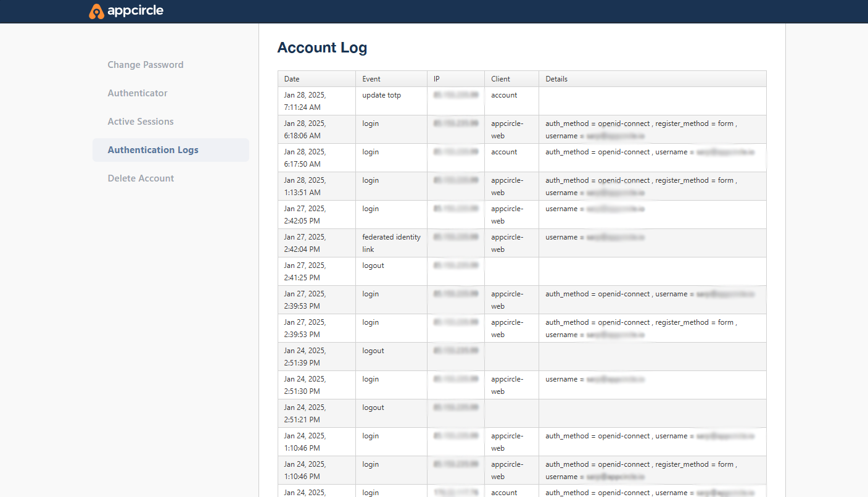Viewport: 868px width, 497px height.
Task: Select the Jan 24, 2025, 2:51:39 PM date
Action: coord(305,357)
